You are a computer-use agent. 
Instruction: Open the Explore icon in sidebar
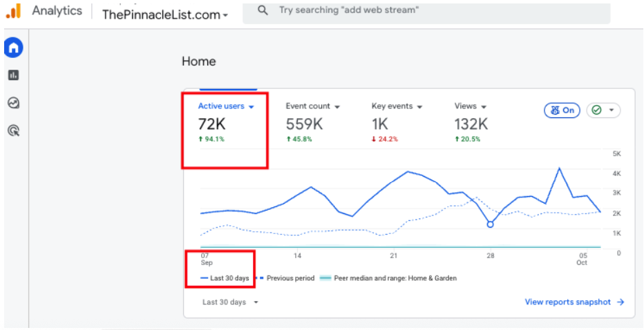pos(13,103)
